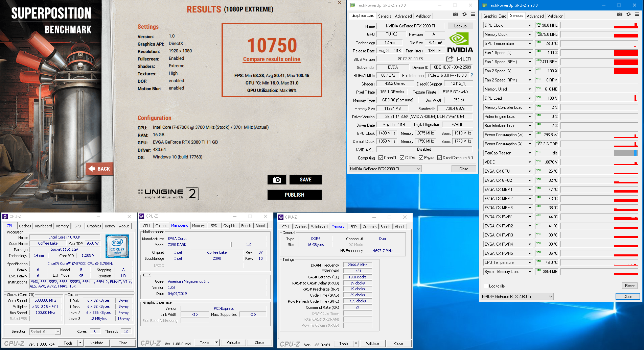Toggle the CUDA checkbox
Viewport: 644px width, 350px height.
point(402,158)
